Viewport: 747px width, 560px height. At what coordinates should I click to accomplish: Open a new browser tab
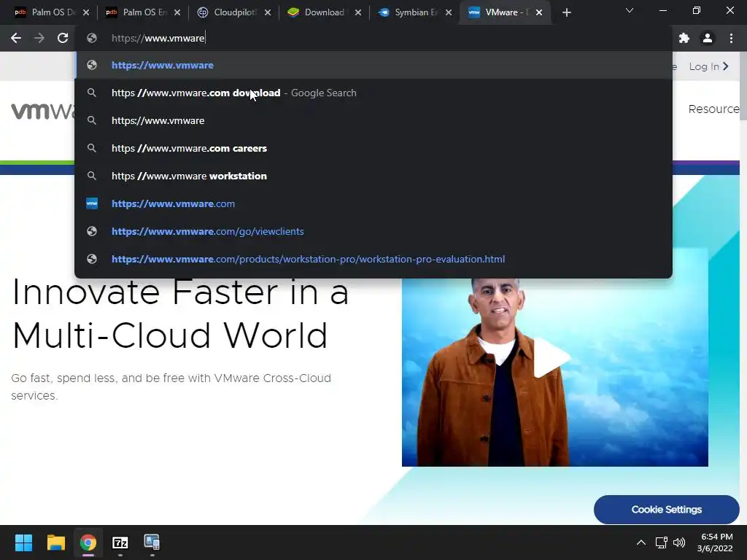[566, 12]
